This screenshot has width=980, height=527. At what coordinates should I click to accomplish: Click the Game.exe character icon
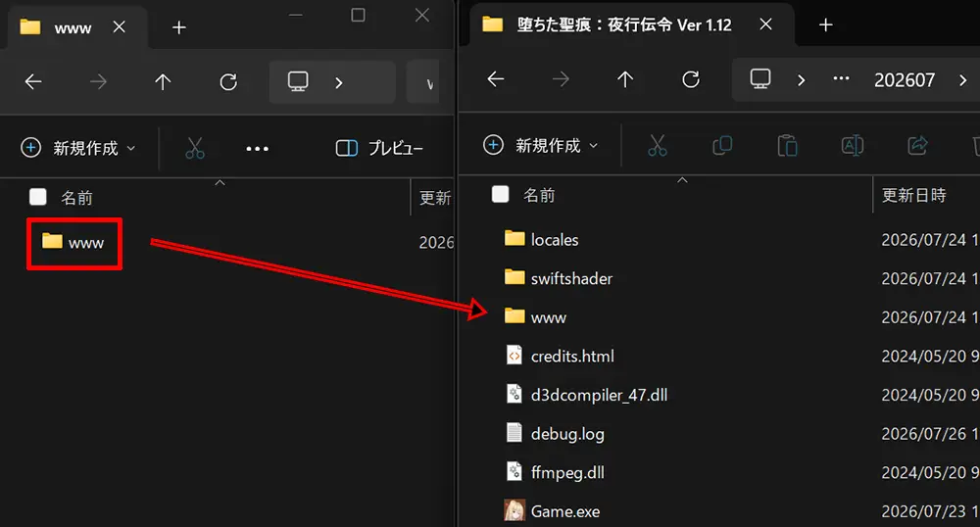pos(514,510)
